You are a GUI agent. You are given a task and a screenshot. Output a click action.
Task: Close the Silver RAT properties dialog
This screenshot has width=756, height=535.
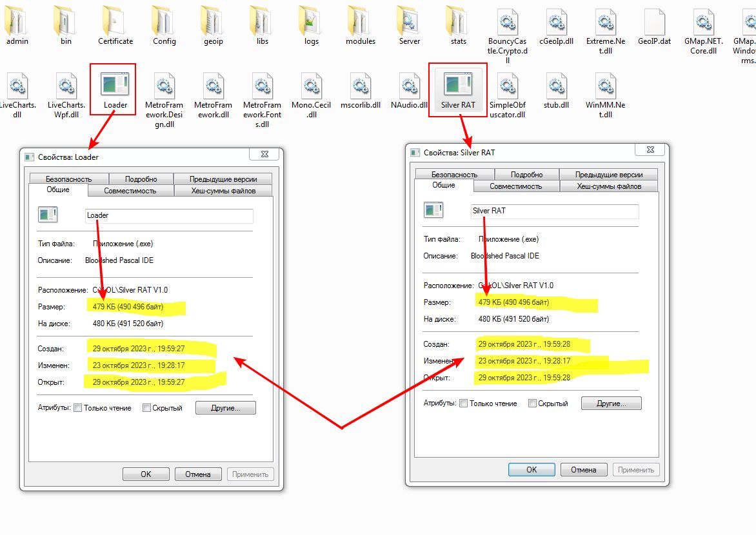pyautogui.click(x=650, y=150)
